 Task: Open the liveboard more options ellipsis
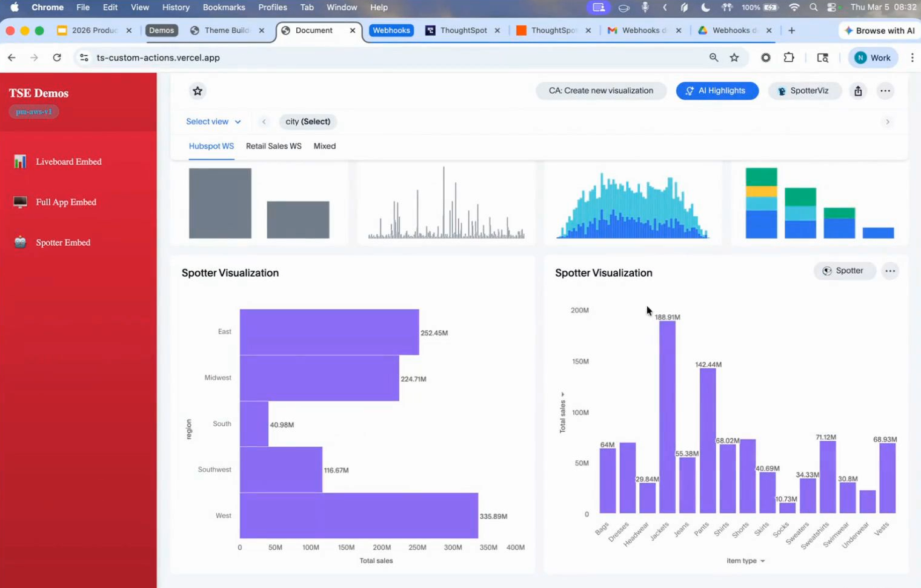pos(885,91)
